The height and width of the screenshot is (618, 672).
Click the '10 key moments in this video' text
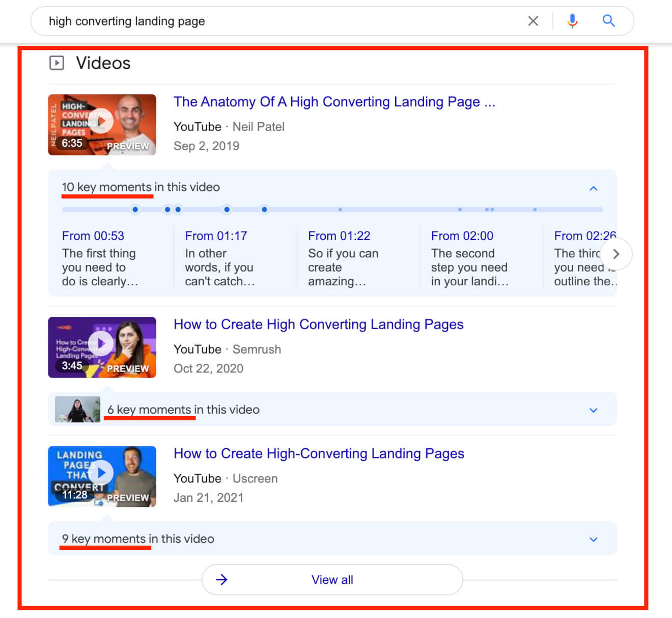141,187
